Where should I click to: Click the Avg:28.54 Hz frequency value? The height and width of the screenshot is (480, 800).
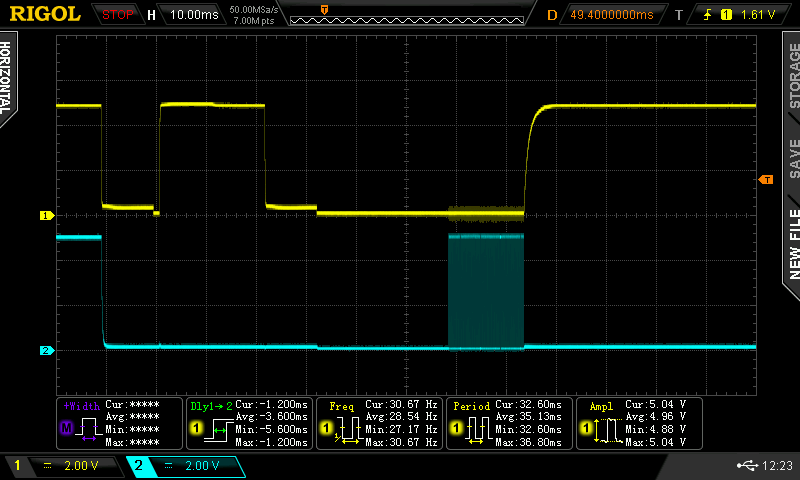point(402,417)
